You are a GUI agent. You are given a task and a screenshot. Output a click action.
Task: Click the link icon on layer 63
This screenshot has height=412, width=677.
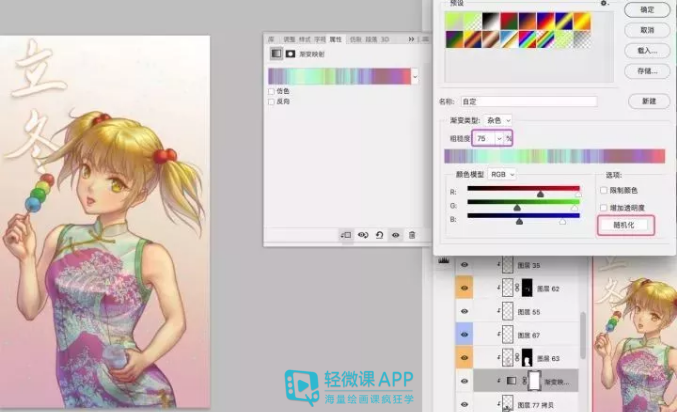point(517,358)
